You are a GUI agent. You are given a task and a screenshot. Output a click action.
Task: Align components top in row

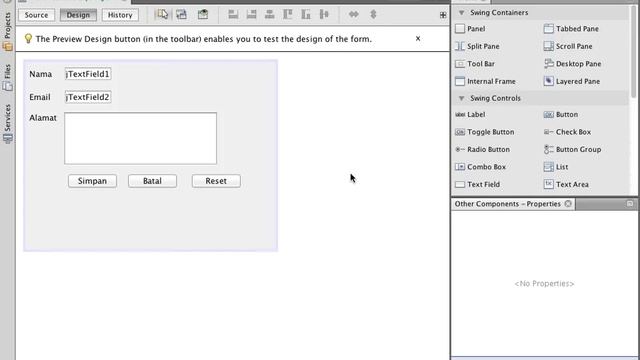click(x=288, y=15)
